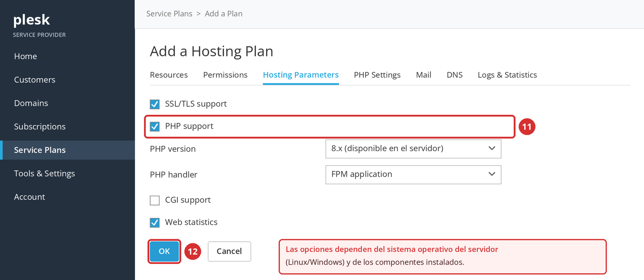
Task: Click the SERVICE PROVIDER text
Action: point(39,35)
